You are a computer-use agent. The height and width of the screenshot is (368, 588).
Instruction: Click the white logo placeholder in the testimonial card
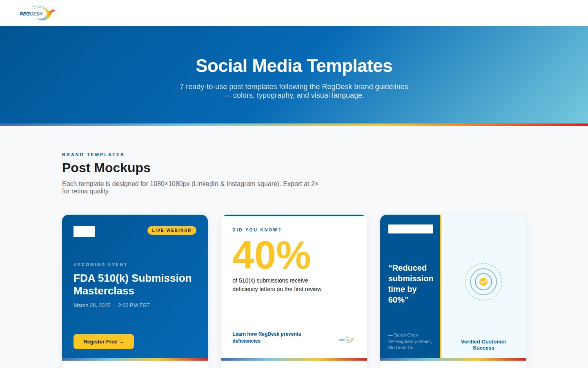[x=411, y=229]
